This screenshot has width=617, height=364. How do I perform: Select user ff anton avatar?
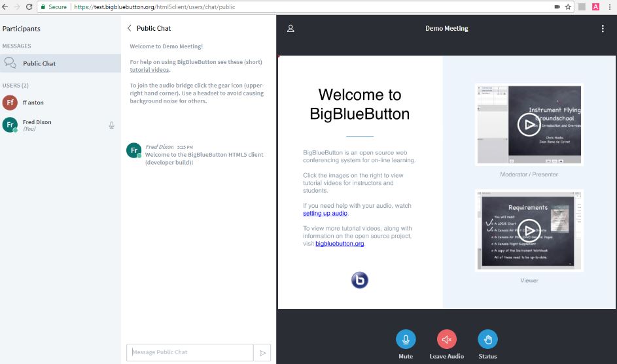click(10, 103)
